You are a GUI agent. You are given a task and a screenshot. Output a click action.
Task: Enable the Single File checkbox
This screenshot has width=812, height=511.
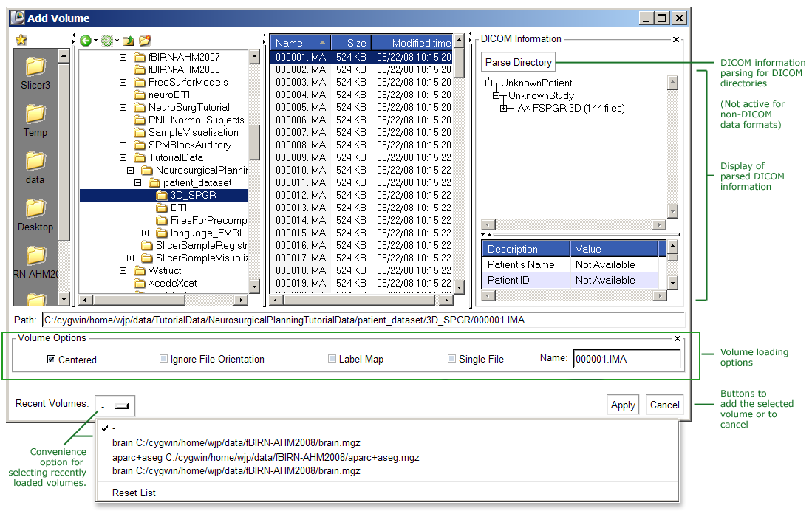(451, 359)
